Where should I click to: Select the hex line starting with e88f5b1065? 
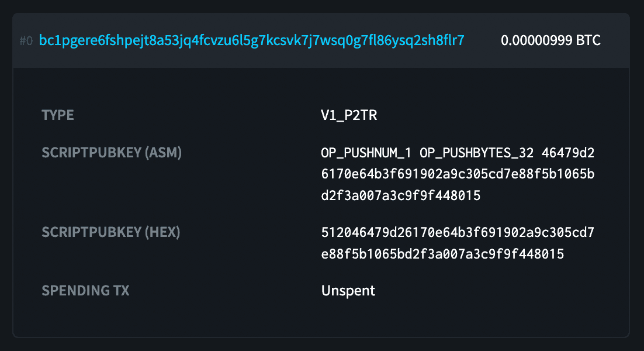coord(442,254)
